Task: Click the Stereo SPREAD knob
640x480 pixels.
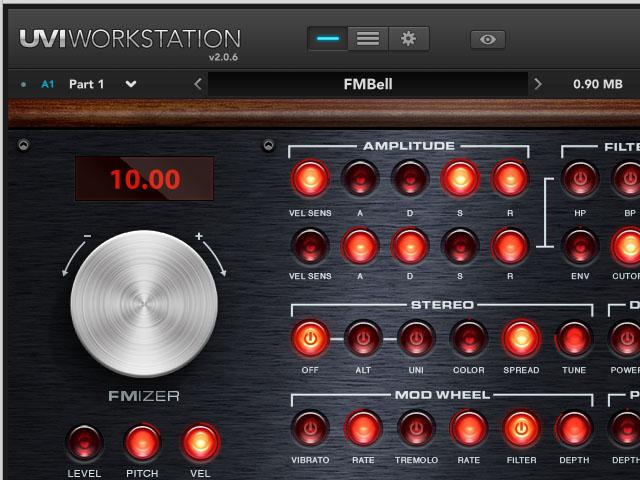Action: 520,339
